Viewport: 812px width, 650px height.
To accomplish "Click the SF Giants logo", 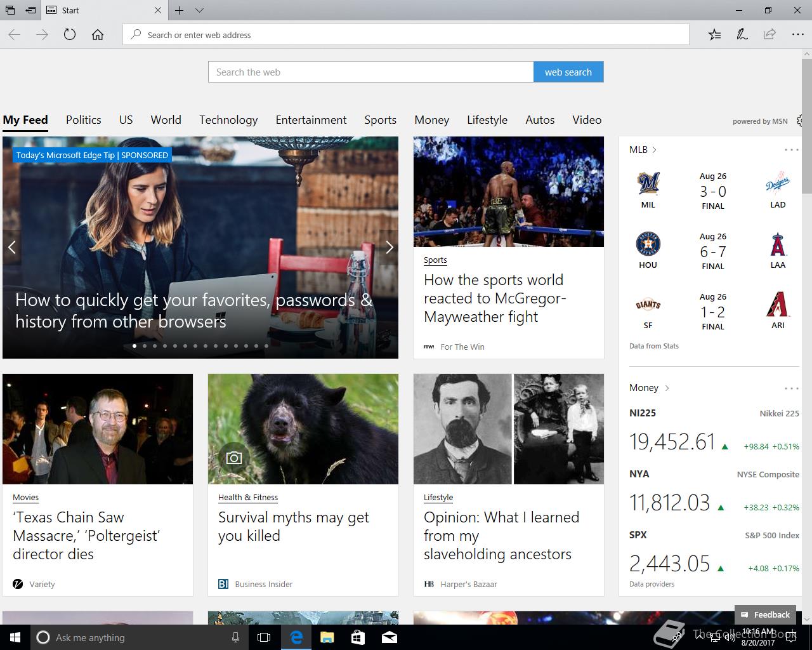I will (x=648, y=305).
